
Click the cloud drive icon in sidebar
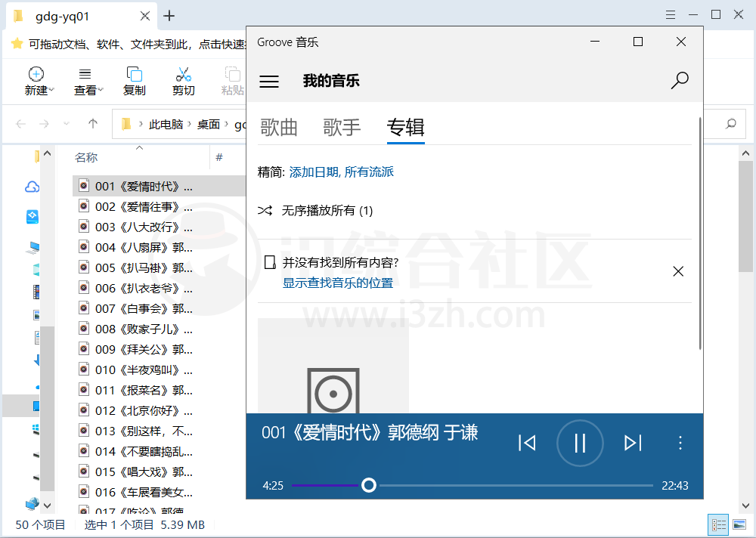coord(33,187)
